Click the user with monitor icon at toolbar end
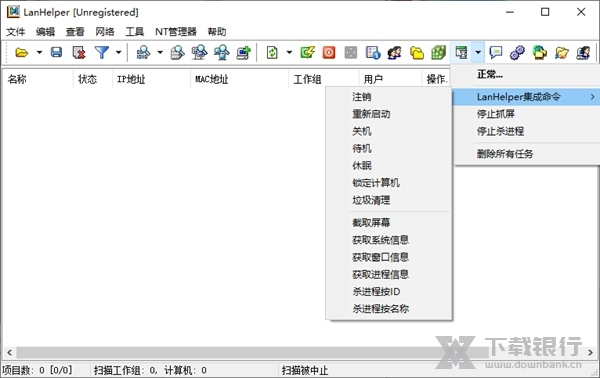600x378 pixels. (x=583, y=52)
